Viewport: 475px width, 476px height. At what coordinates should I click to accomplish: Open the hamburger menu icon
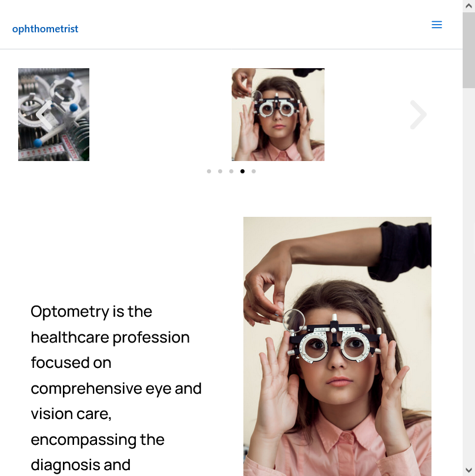coord(436,25)
